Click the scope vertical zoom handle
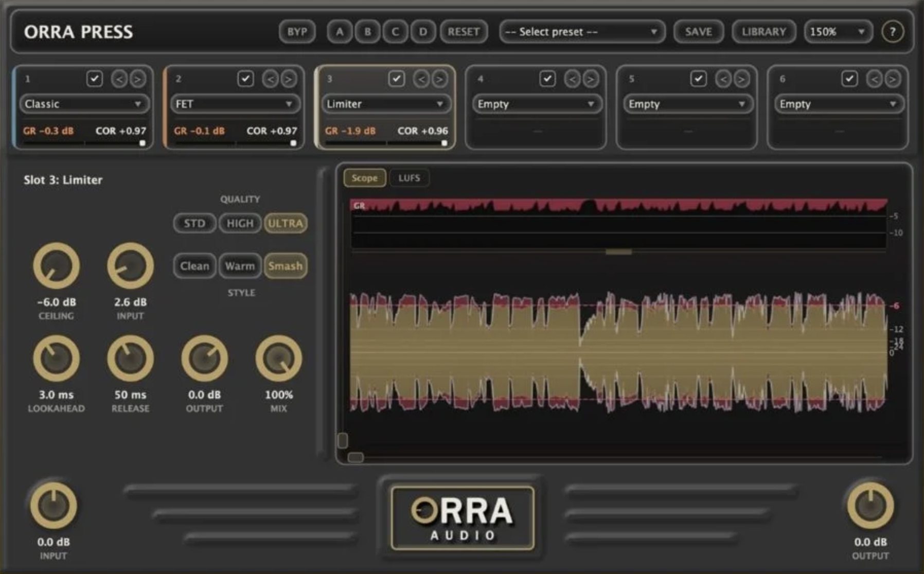This screenshot has width=924, height=574. point(343,440)
